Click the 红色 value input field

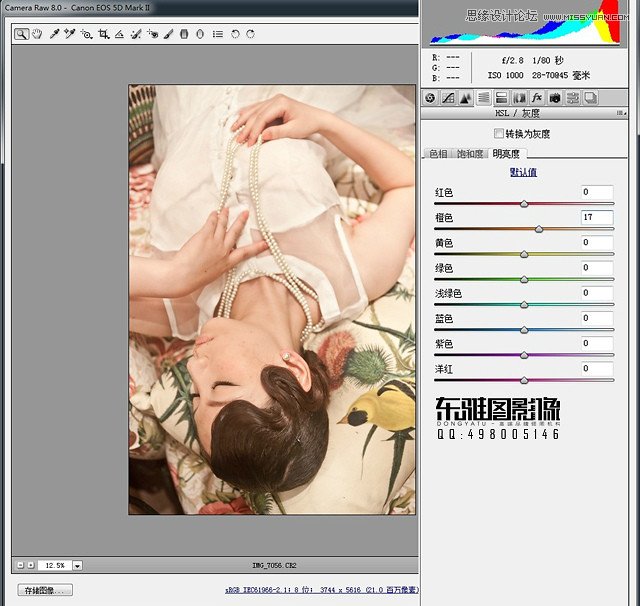597,192
